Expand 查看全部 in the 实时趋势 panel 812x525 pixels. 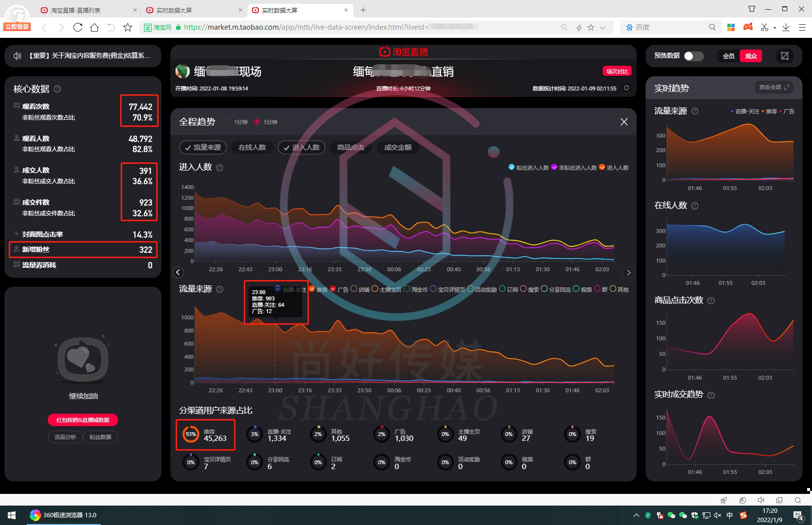(x=774, y=87)
